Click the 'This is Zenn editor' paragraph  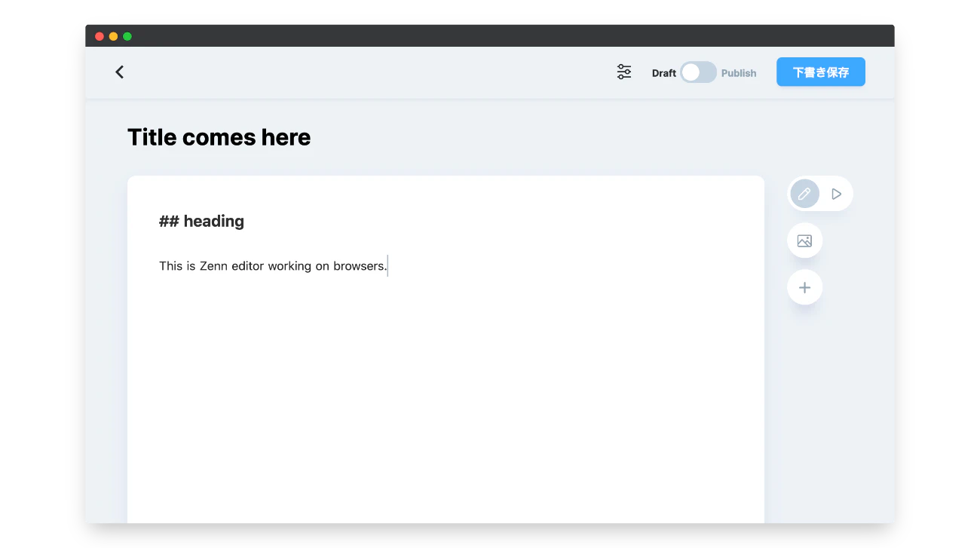(x=273, y=266)
